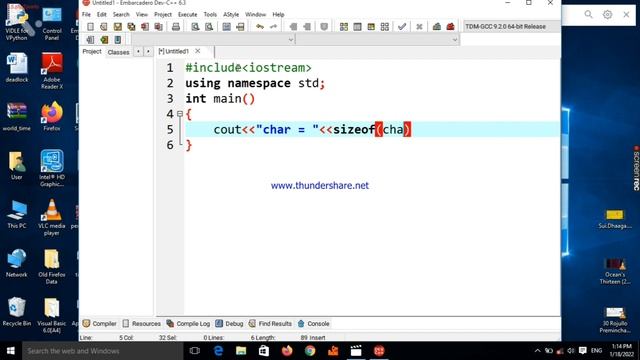
Task: Click the green profile analysis chart icon
Action: coord(437,27)
